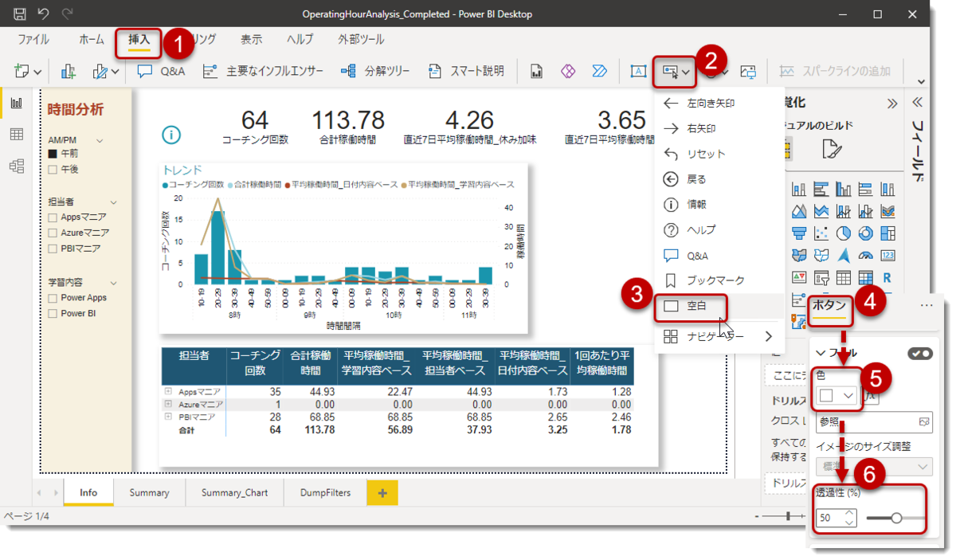The width and height of the screenshot is (956, 560).
Task: Click the image insert icon in ribbon
Action: coord(748,72)
